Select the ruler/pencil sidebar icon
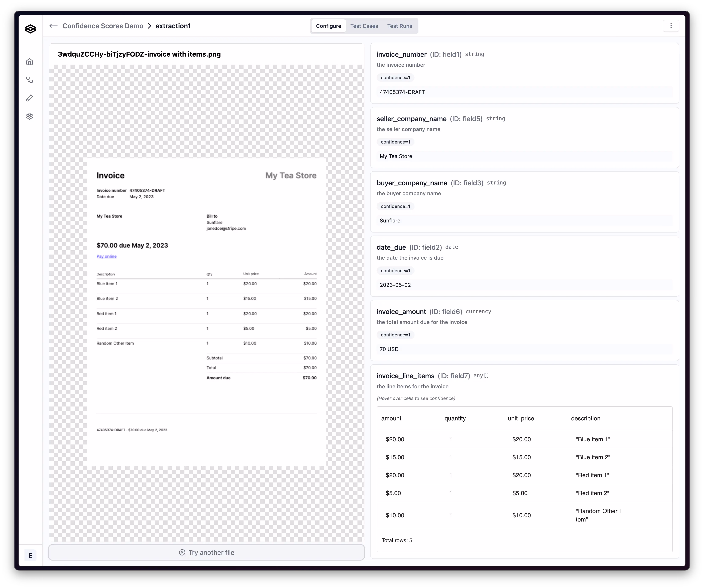The image size is (704, 588). [30, 98]
